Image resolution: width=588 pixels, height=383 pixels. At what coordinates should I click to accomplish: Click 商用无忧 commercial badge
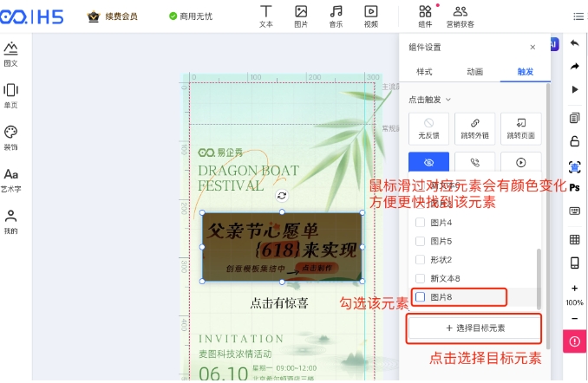pyautogui.click(x=191, y=16)
